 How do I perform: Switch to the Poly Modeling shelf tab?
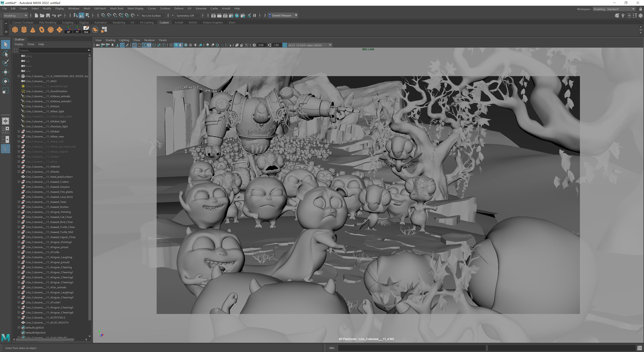[x=47, y=22]
